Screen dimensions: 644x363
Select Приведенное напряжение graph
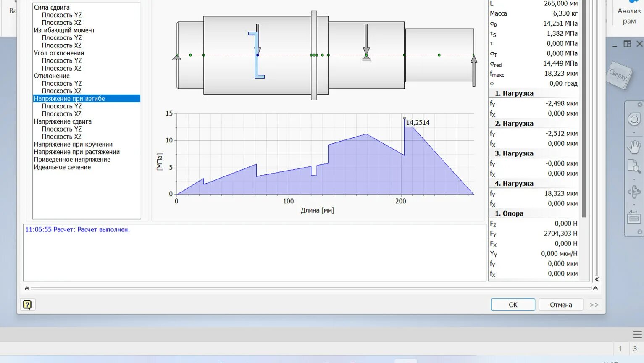coord(72,159)
